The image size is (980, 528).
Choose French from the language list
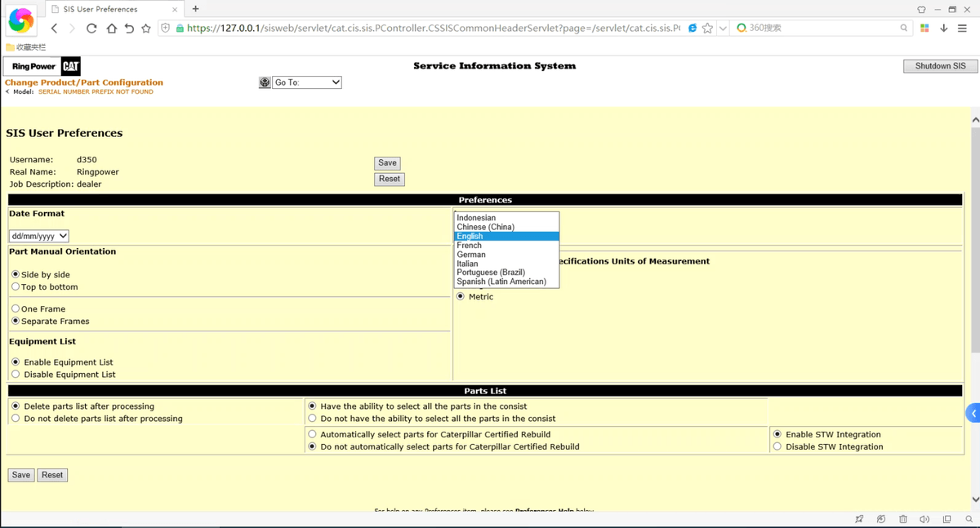coord(470,246)
